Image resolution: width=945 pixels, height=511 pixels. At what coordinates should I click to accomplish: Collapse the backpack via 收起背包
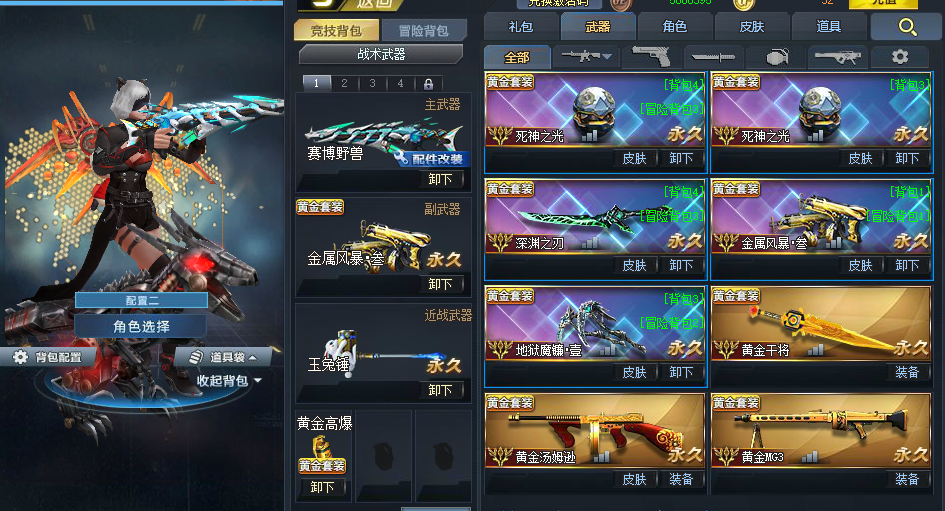[229, 381]
